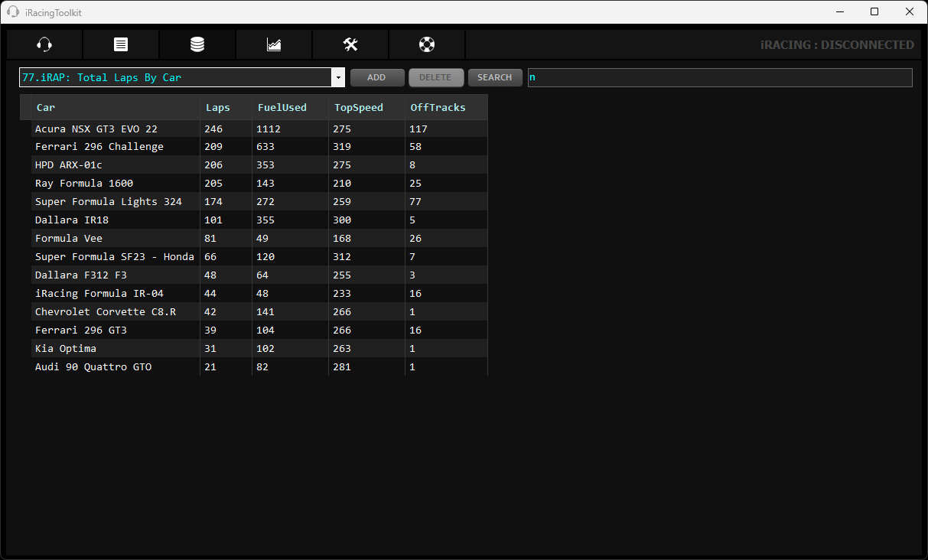The image size is (928, 560).
Task: Sort by the FuelUsed column header
Action: pyautogui.click(x=282, y=107)
